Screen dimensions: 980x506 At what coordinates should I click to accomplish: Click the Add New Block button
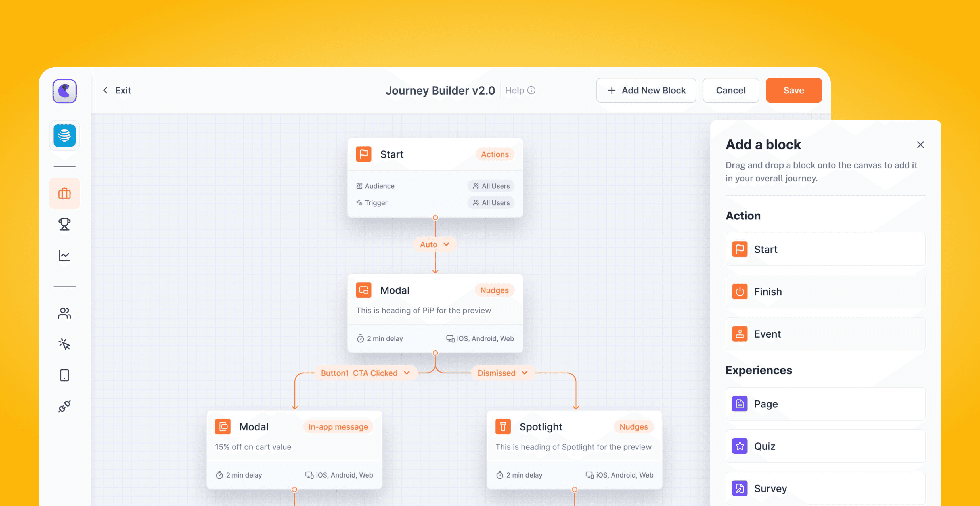(x=646, y=90)
